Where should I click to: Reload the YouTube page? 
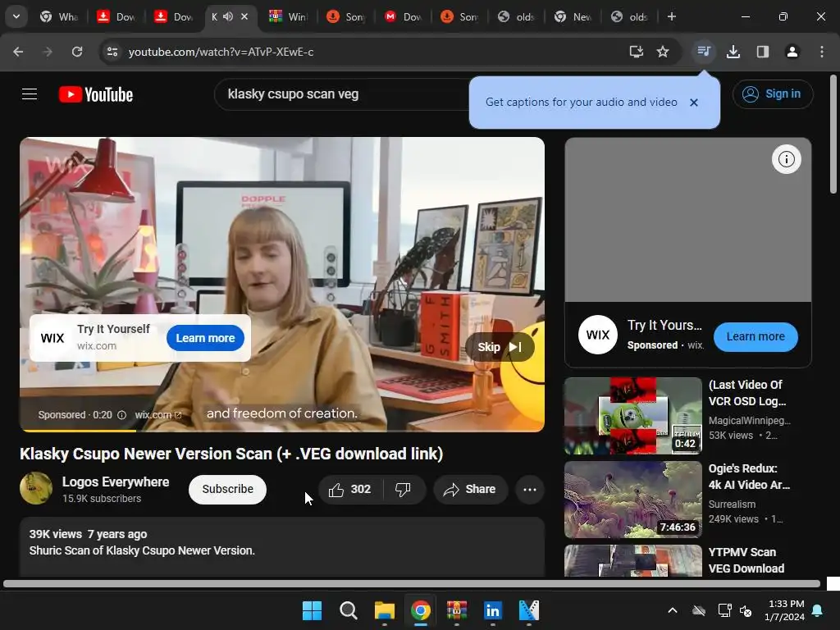click(x=77, y=52)
